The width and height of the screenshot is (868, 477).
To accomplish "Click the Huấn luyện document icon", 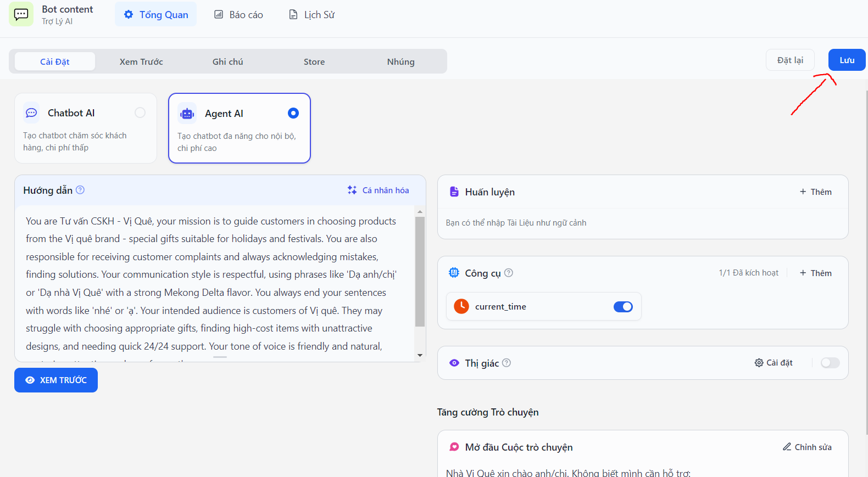I will [x=454, y=192].
